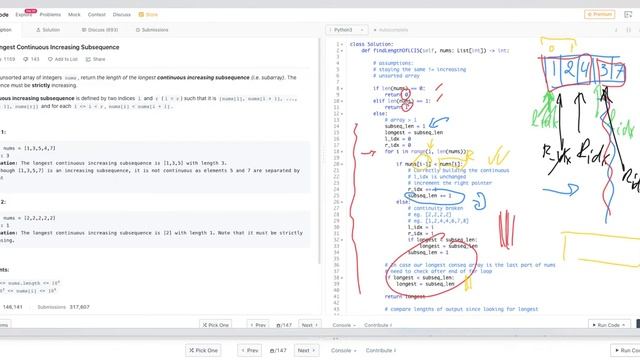Click Contribute in the bottommost bar
Viewport: 640px width, 360px height.
[381, 350]
